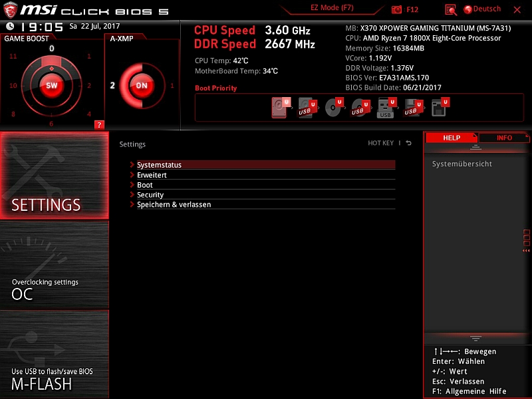Expand Erweitert with its red chevron
The width and height of the screenshot is (532, 399).
point(132,175)
